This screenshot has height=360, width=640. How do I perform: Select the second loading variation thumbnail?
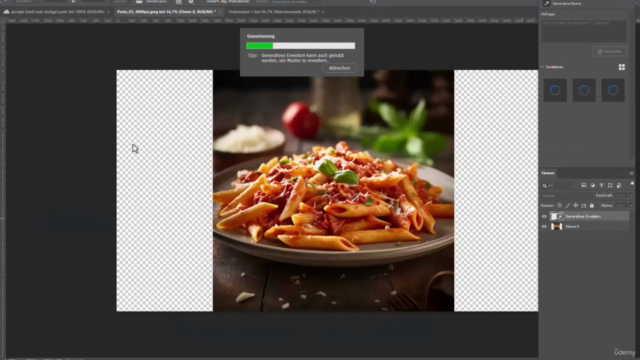coord(584,90)
